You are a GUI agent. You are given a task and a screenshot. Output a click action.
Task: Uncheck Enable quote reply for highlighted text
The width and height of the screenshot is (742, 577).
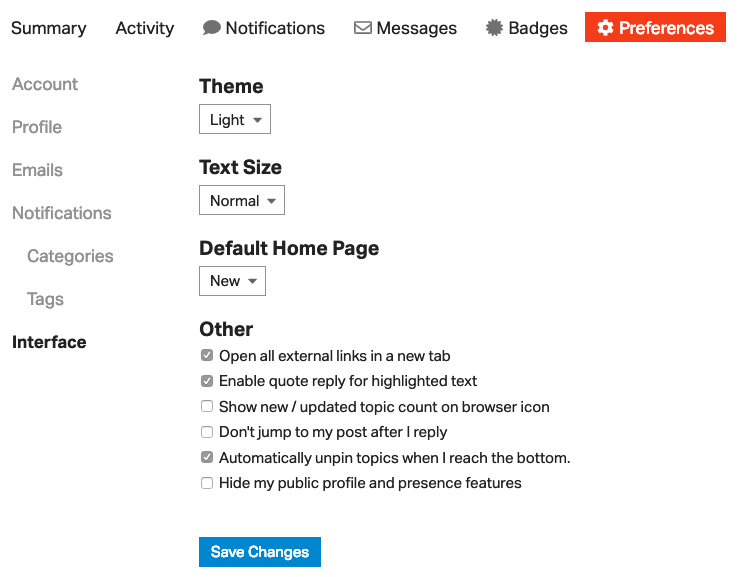coord(207,381)
